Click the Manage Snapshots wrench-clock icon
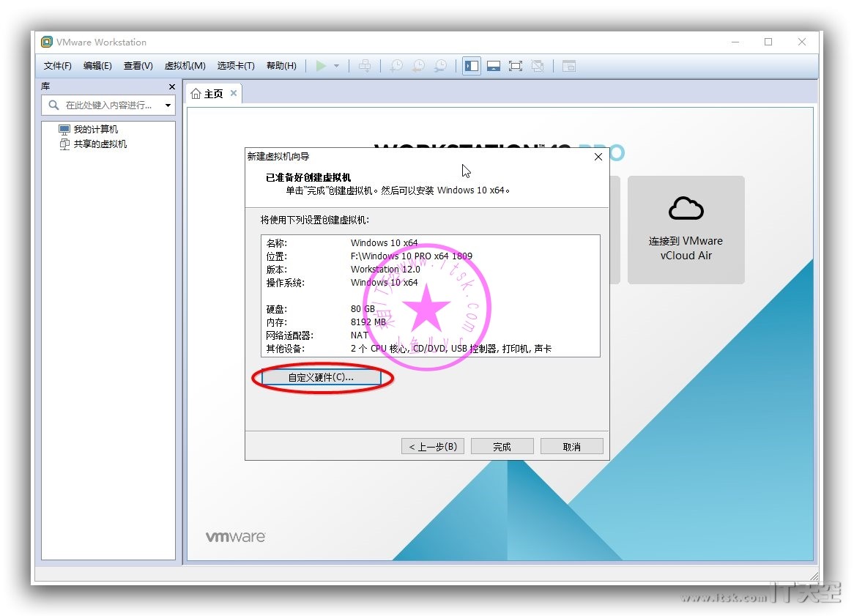This screenshot has width=854, height=616. click(440, 66)
